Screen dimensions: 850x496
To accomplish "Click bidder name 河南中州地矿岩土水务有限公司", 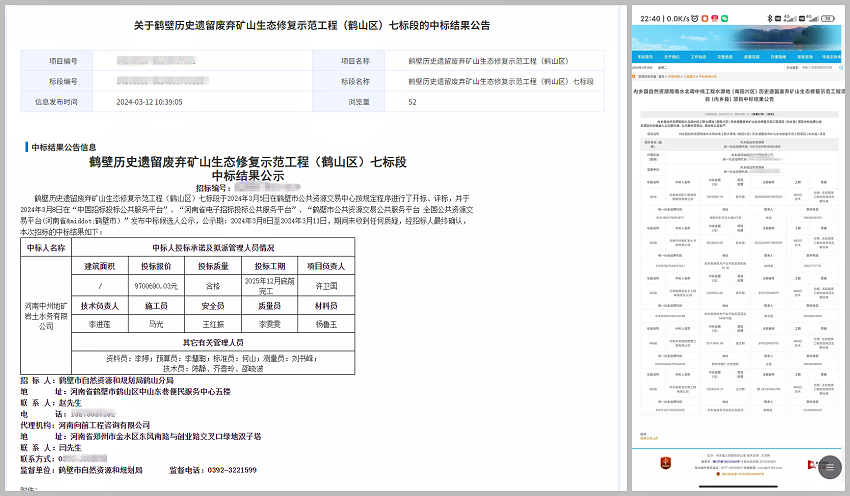I will point(46,315).
